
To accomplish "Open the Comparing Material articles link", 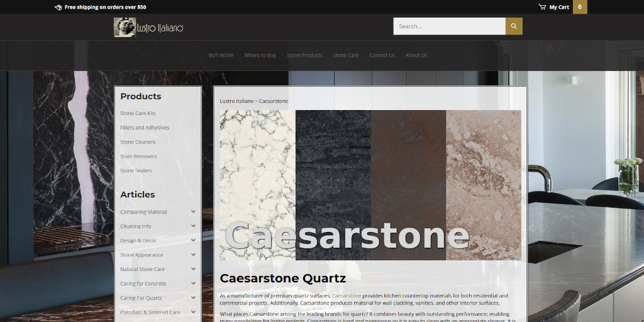I will point(143,212).
